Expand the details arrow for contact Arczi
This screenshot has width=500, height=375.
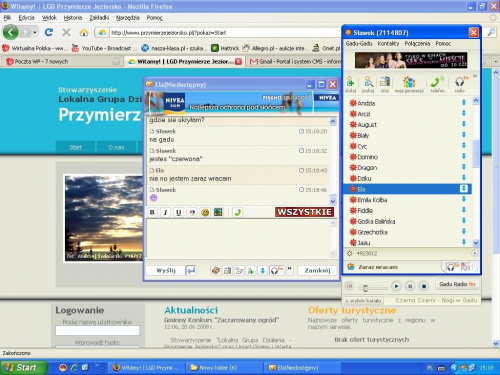pos(464,113)
